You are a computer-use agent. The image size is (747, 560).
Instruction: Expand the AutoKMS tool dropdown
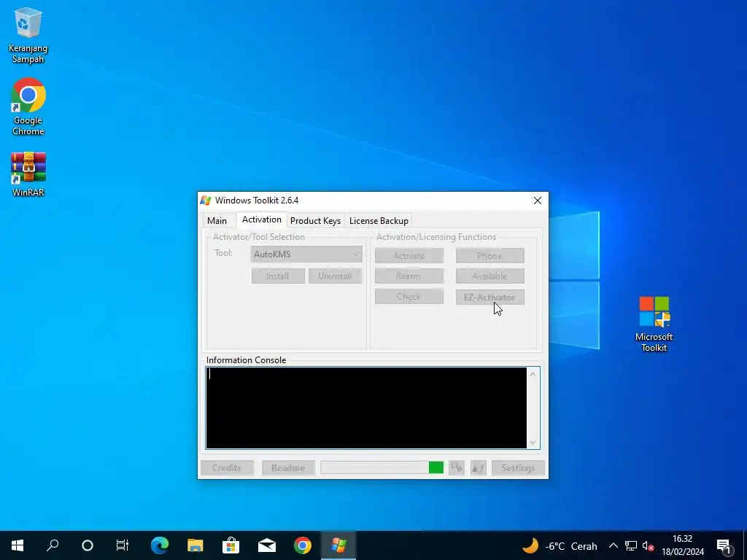pyautogui.click(x=306, y=254)
